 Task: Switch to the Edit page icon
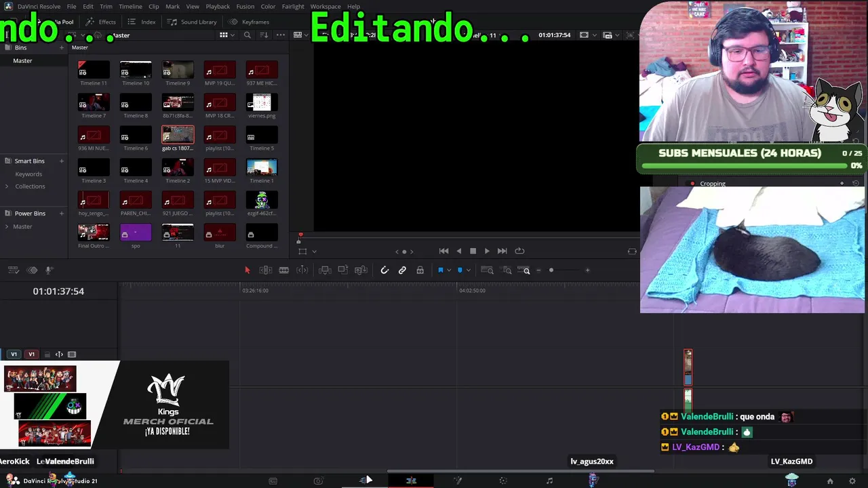[411, 481]
